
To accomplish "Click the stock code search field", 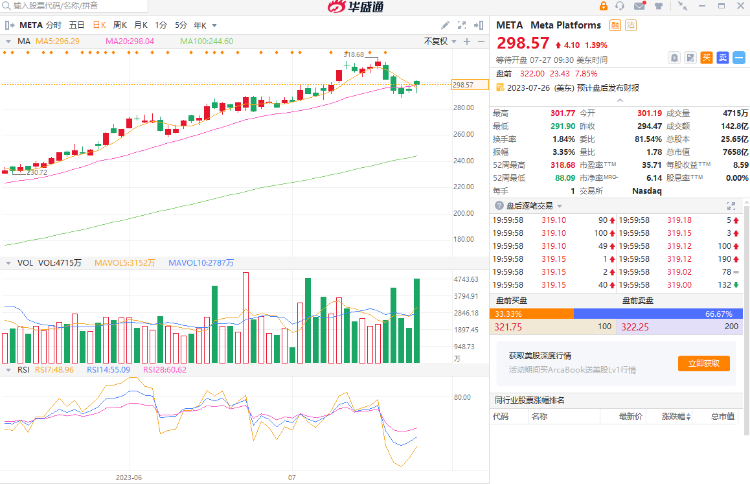I will pos(60,6).
